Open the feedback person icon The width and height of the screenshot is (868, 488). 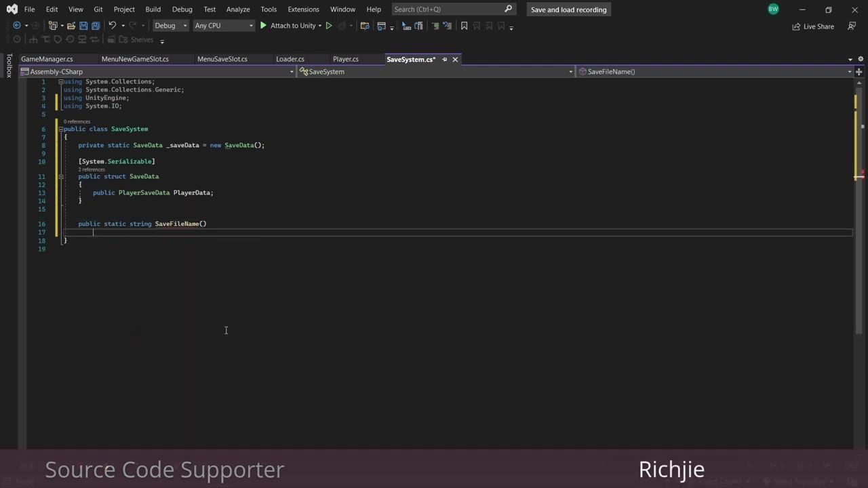(x=852, y=26)
